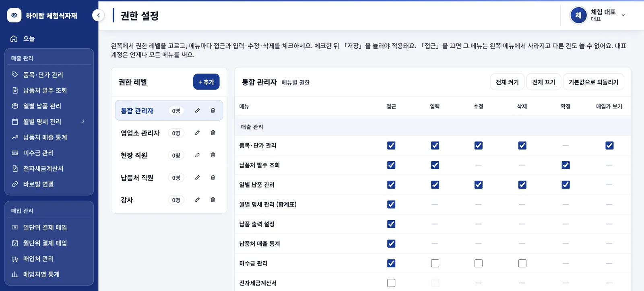Go to 전자세금계산서 in the sidebar
Viewport: 644px width, 291px height.
(49, 169)
